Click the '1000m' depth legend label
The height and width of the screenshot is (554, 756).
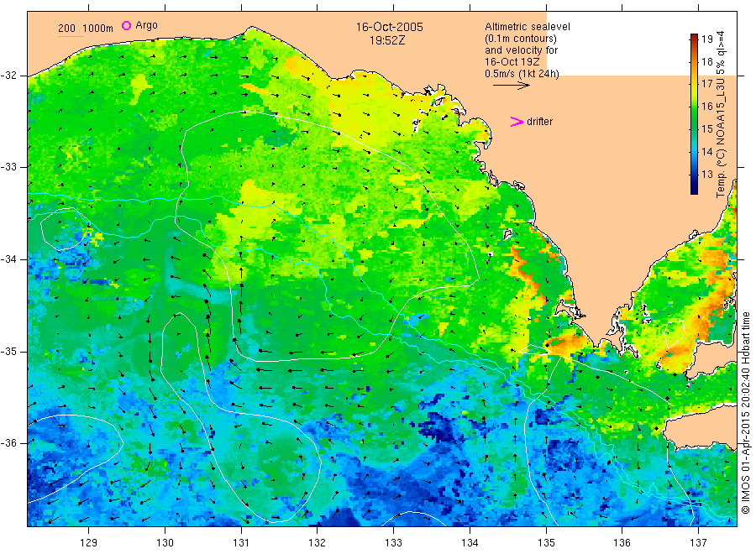pyautogui.click(x=98, y=29)
